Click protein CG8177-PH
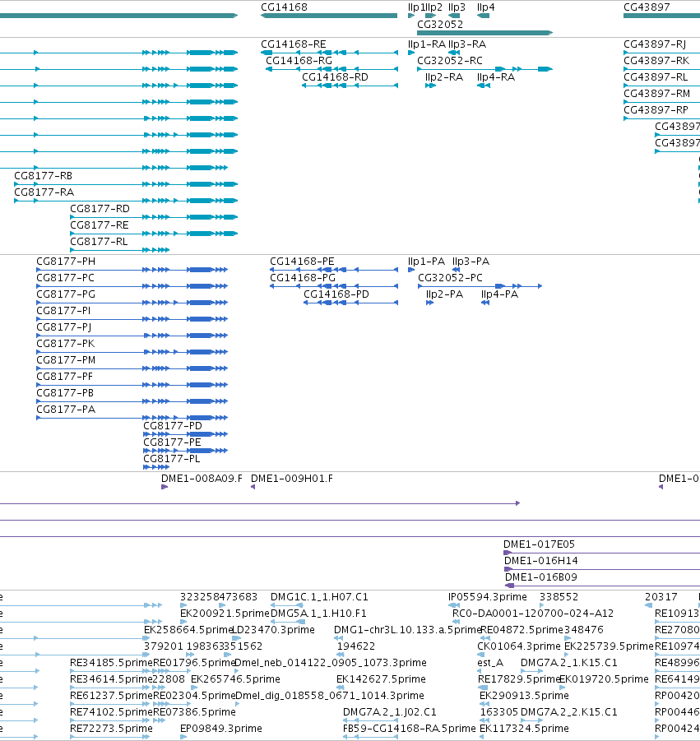Screen dimensions: 700x741 (x=66, y=262)
